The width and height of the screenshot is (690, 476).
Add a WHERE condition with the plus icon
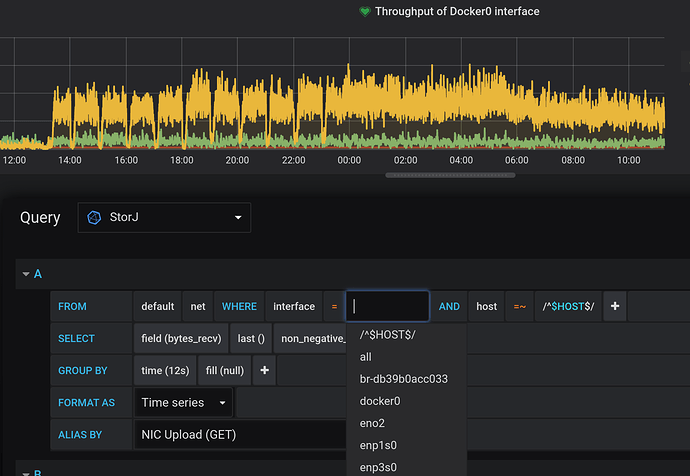click(x=615, y=307)
